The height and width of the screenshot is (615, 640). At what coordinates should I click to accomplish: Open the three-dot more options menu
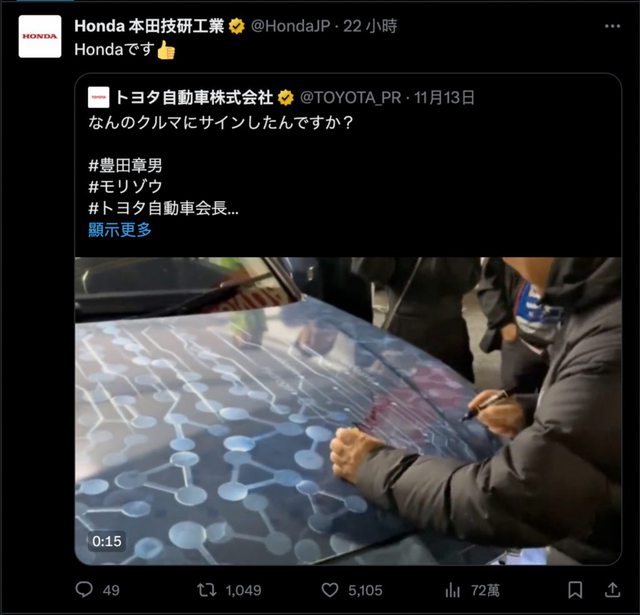pyautogui.click(x=612, y=27)
